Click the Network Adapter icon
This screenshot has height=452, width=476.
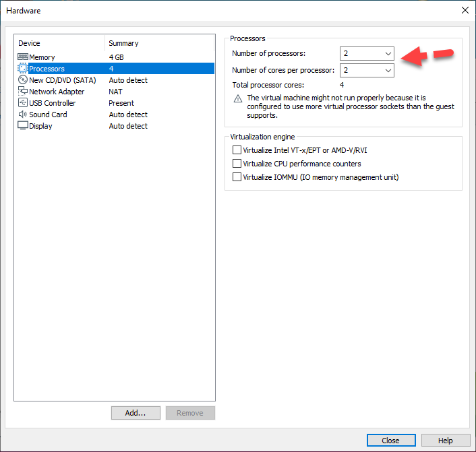[22, 92]
